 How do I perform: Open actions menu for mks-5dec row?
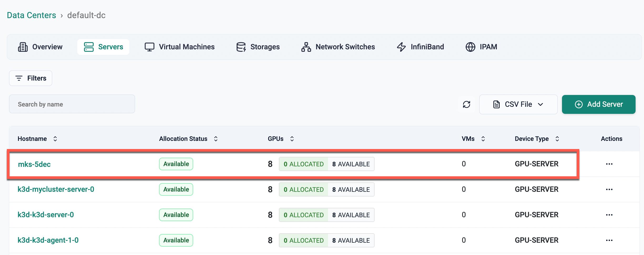[x=609, y=164]
